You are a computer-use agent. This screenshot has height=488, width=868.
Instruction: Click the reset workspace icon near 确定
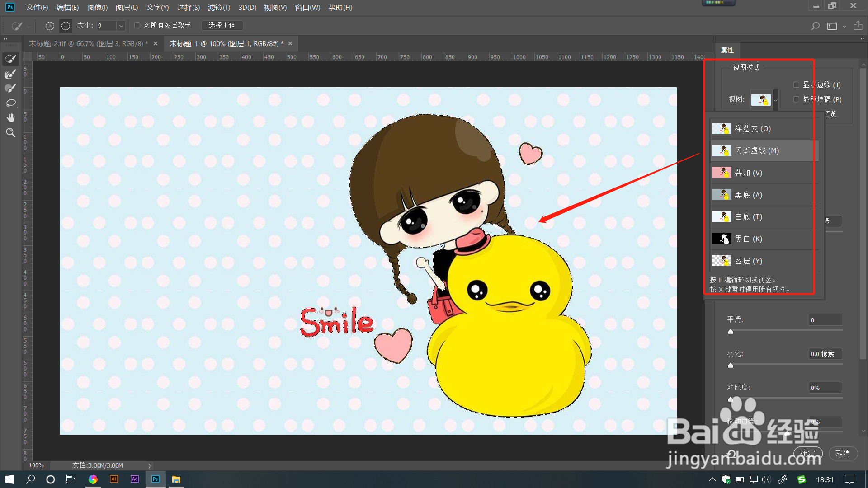731,454
